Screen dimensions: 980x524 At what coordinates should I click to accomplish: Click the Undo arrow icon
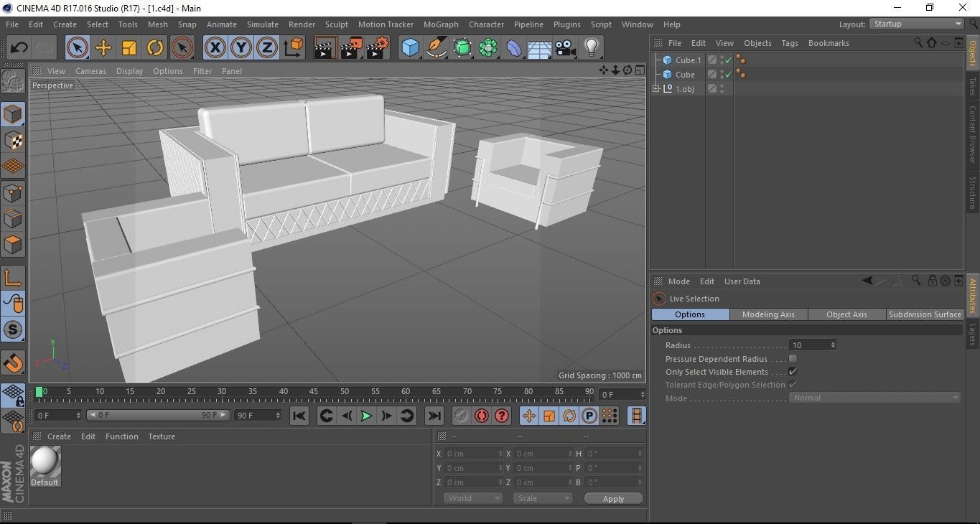tap(19, 48)
